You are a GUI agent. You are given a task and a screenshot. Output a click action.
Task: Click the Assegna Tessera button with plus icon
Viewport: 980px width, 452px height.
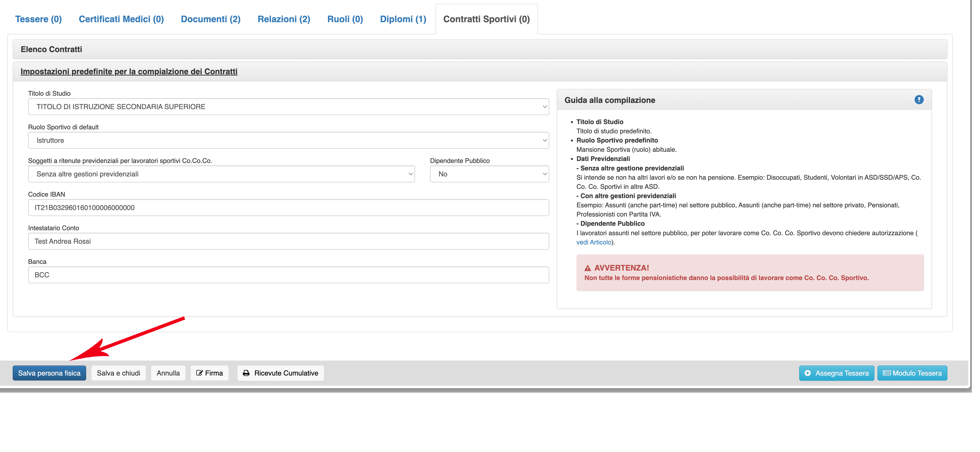(x=836, y=373)
